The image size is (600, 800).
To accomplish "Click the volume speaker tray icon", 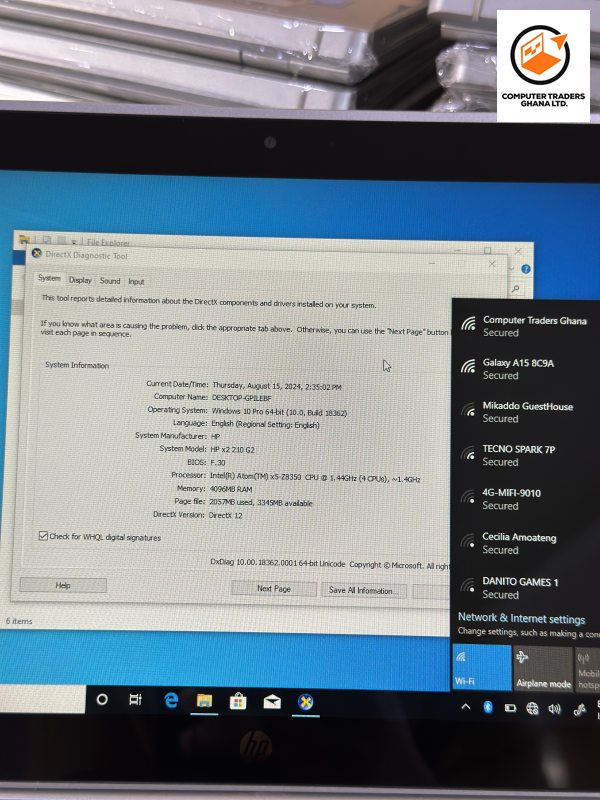I will click(x=555, y=709).
